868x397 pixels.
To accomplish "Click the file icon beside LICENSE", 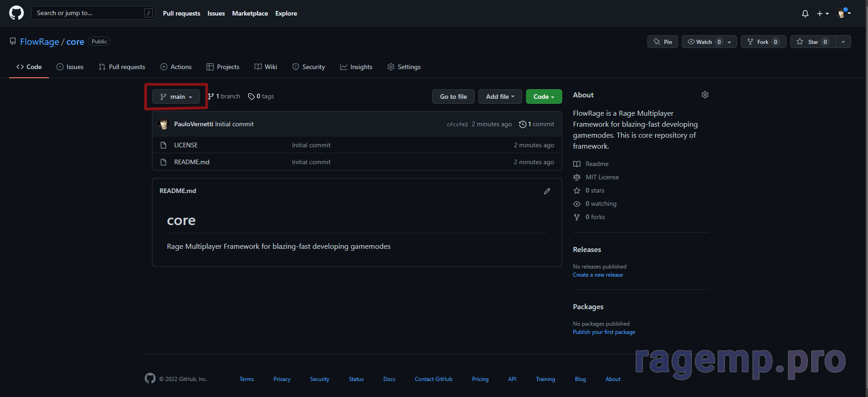I will pos(163,145).
